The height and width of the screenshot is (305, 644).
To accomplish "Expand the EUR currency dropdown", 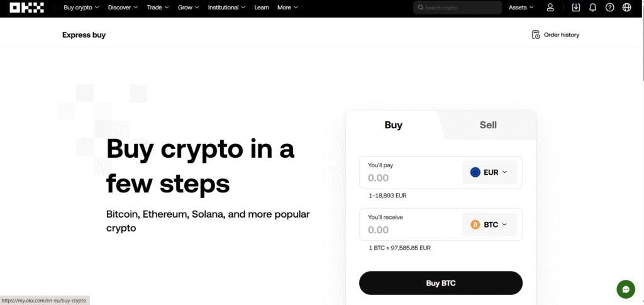I will [489, 172].
